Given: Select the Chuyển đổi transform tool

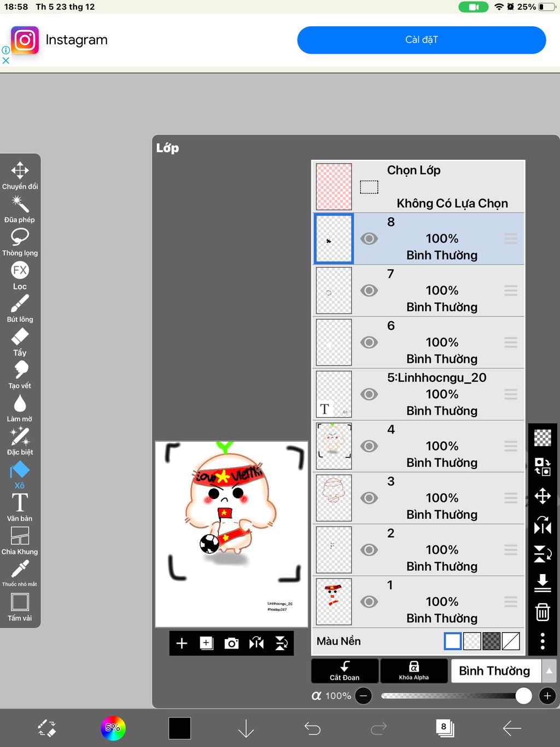Looking at the screenshot, I should click(x=20, y=176).
